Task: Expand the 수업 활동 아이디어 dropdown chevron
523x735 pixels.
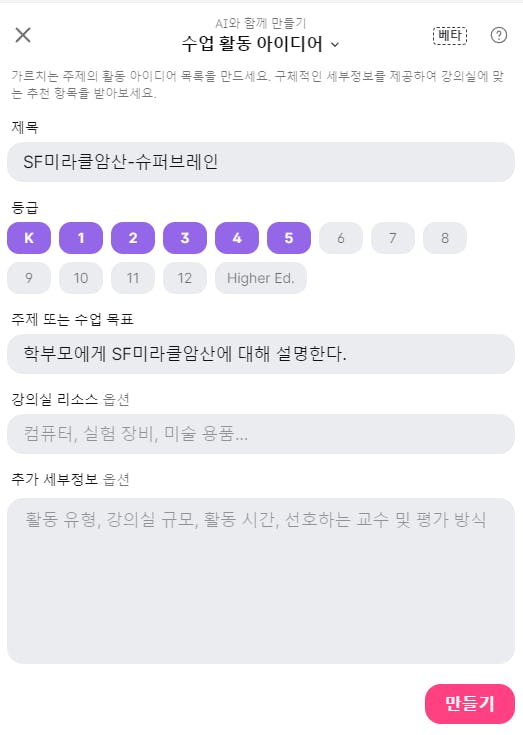Action: 335,45
